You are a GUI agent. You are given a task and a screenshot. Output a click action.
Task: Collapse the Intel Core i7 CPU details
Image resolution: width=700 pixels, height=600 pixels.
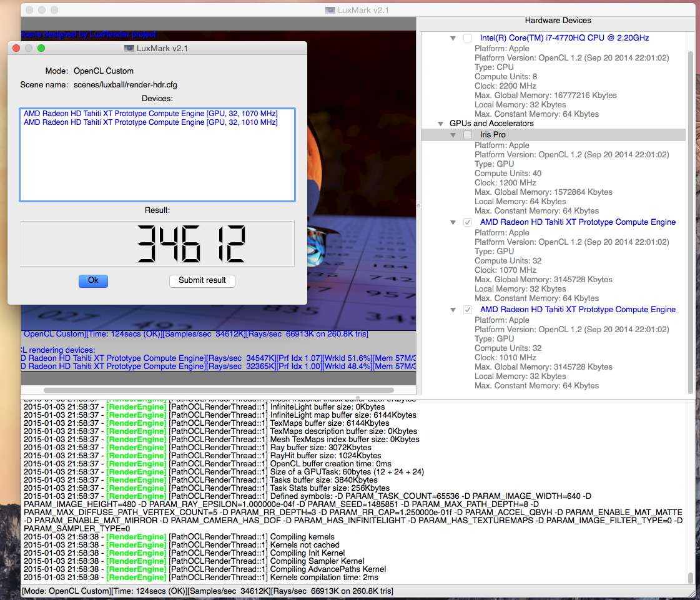pos(453,38)
